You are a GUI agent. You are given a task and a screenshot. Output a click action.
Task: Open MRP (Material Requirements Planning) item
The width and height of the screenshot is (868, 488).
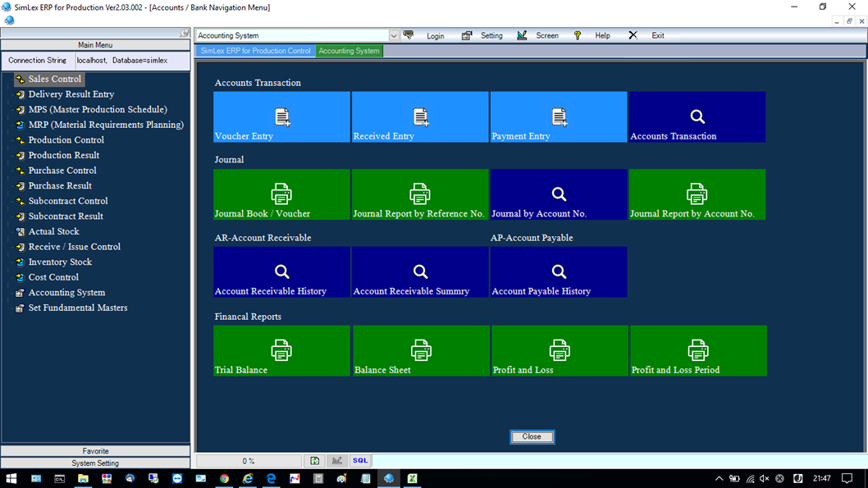point(106,125)
